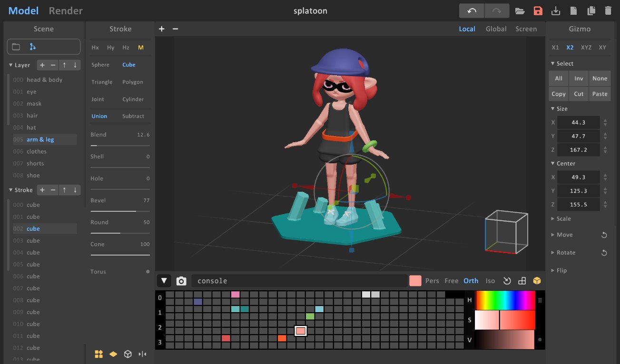Copy the selection in the Gizmo Select panel

558,94
